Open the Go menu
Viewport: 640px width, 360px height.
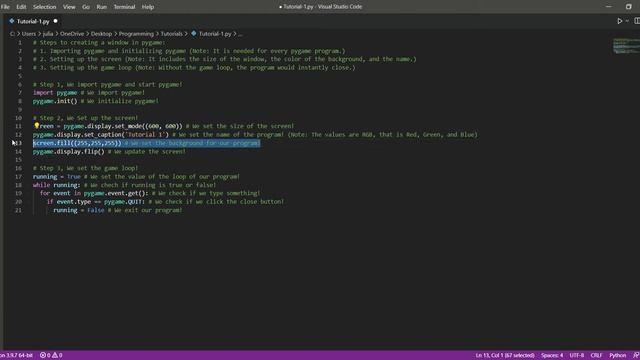pos(86,7)
